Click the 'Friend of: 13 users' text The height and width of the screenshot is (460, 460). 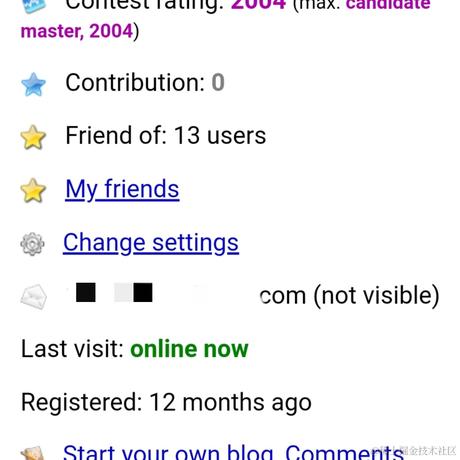click(x=166, y=135)
